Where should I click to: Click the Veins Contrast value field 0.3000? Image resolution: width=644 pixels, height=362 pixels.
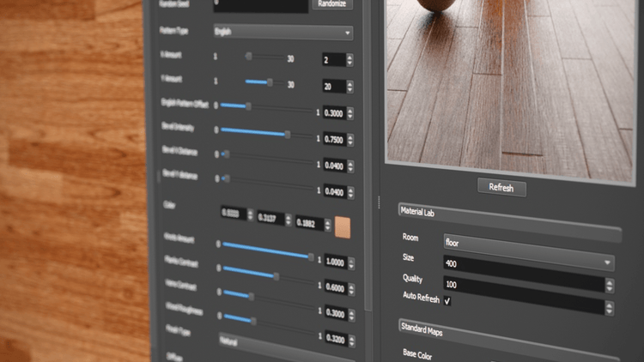pos(337,314)
